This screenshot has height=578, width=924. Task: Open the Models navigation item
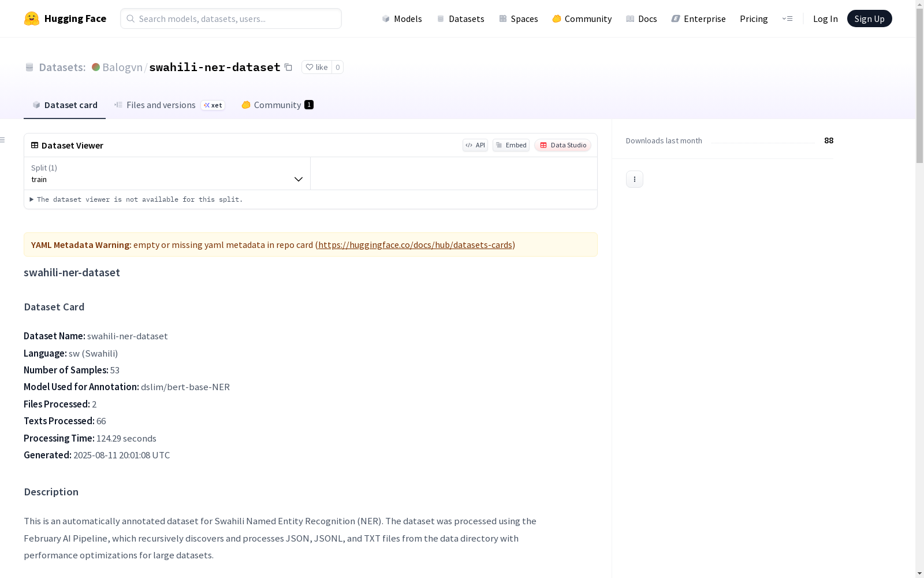[x=402, y=18]
